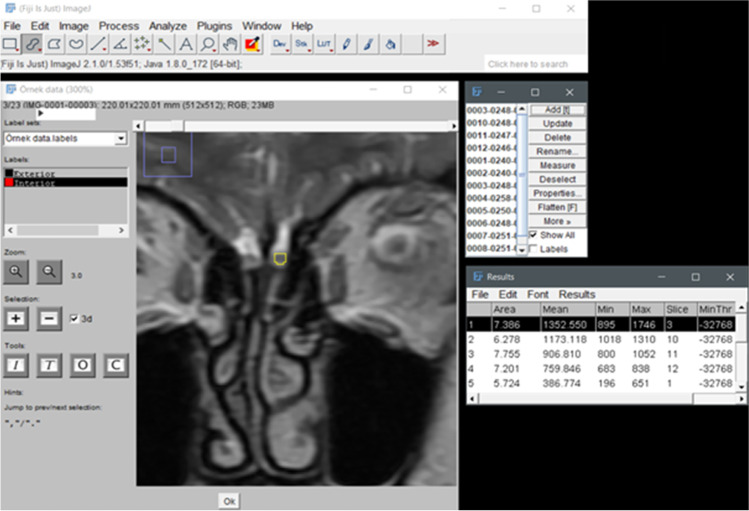Click the Rename... button

557,151
